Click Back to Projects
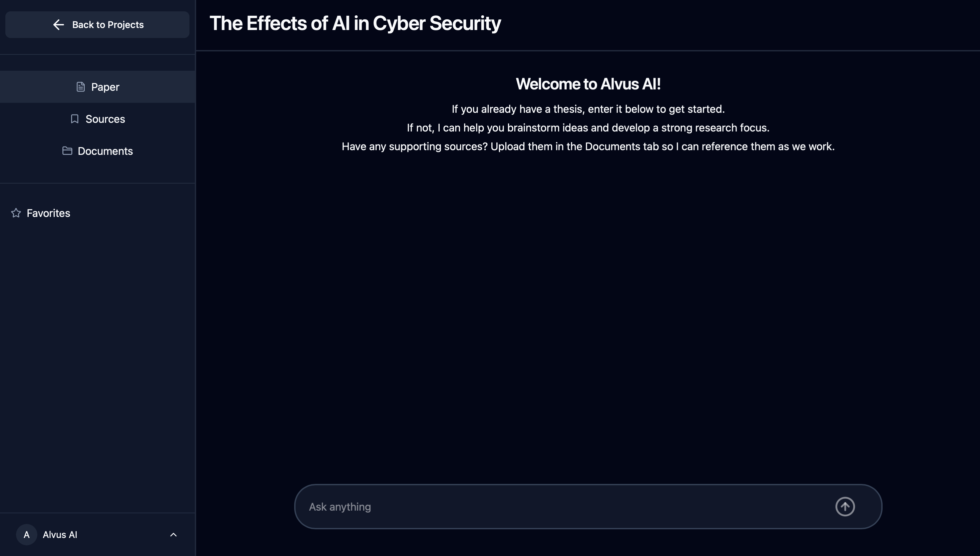 point(97,24)
